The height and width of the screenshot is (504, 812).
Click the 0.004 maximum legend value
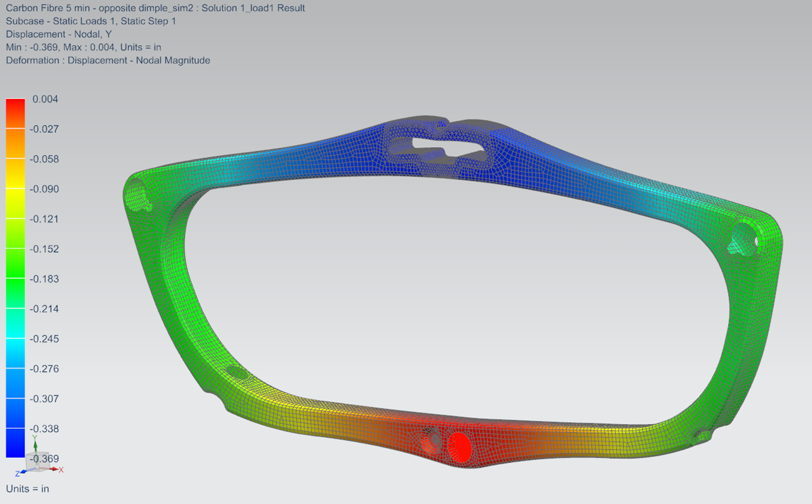click(45, 99)
